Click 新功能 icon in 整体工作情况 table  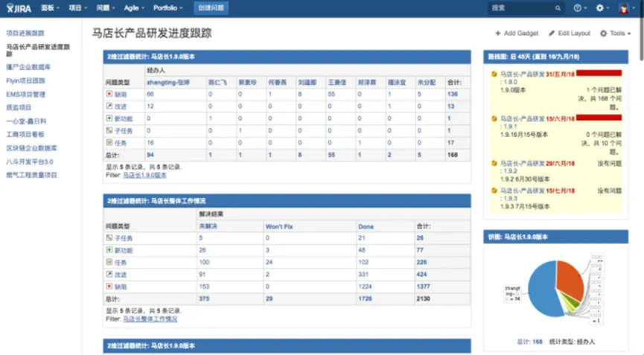pos(109,250)
